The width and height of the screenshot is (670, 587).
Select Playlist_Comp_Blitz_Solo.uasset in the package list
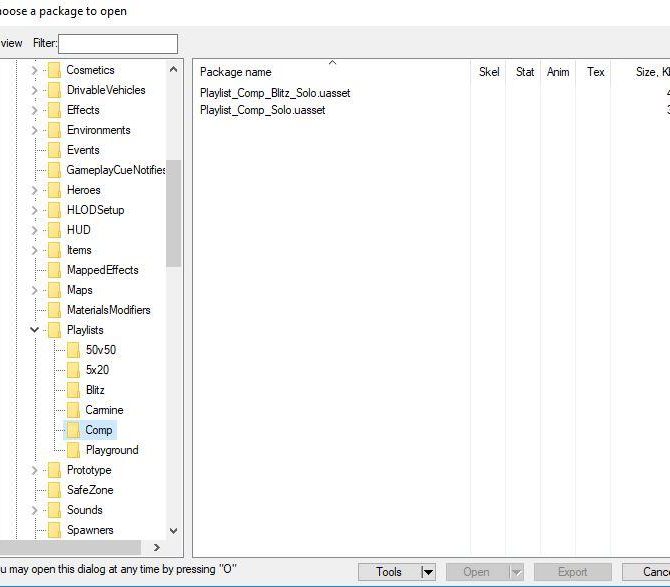coord(275,93)
